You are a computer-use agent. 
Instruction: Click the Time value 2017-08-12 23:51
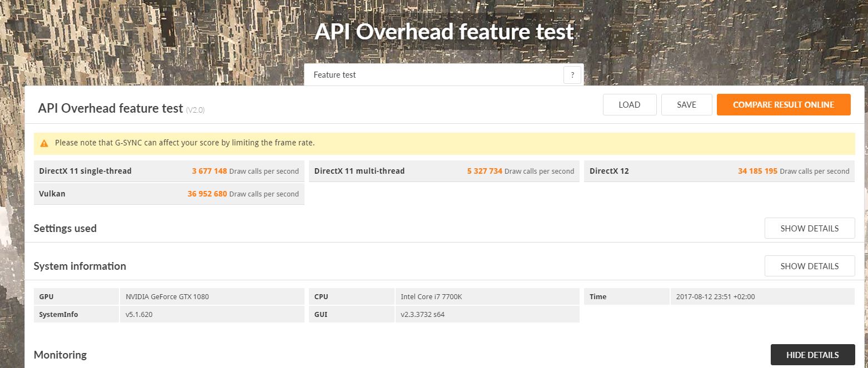[715, 296]
